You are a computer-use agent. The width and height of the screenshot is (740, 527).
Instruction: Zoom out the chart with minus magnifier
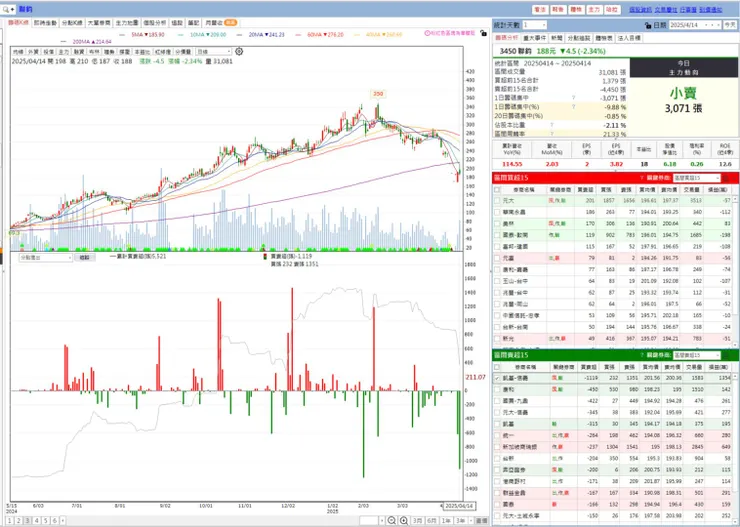391,520
